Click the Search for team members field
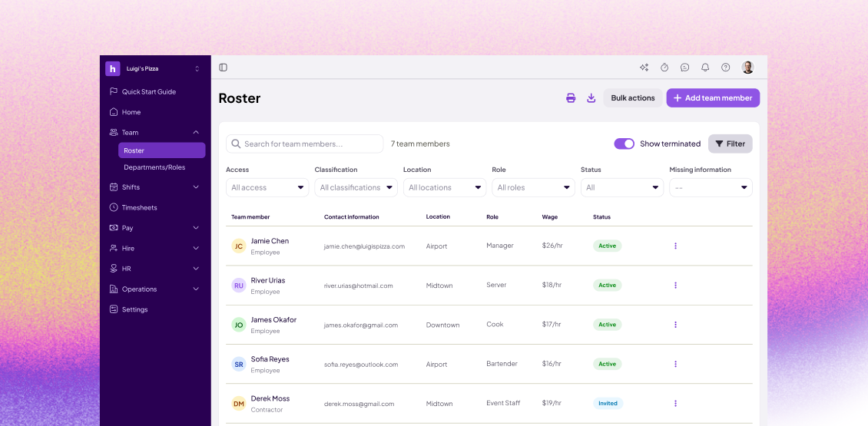Image resolution: width=868 pixels, height=426 pixels. coord(304,144)
